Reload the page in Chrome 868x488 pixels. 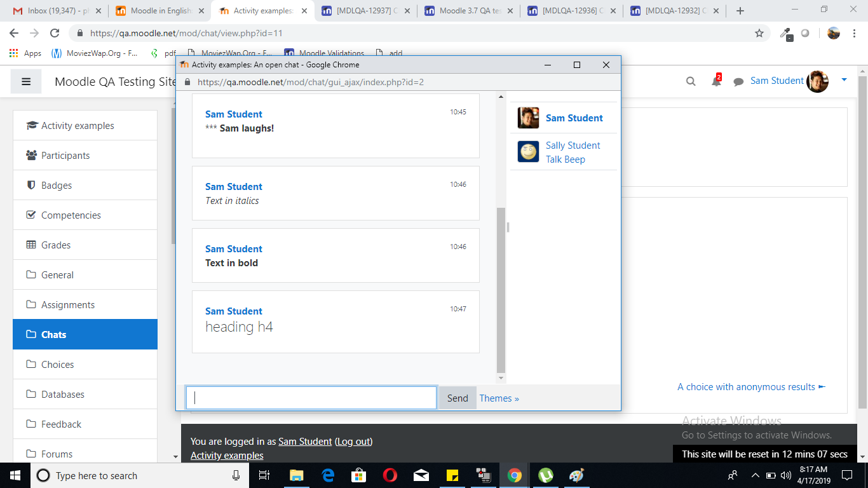pos(55,33)
